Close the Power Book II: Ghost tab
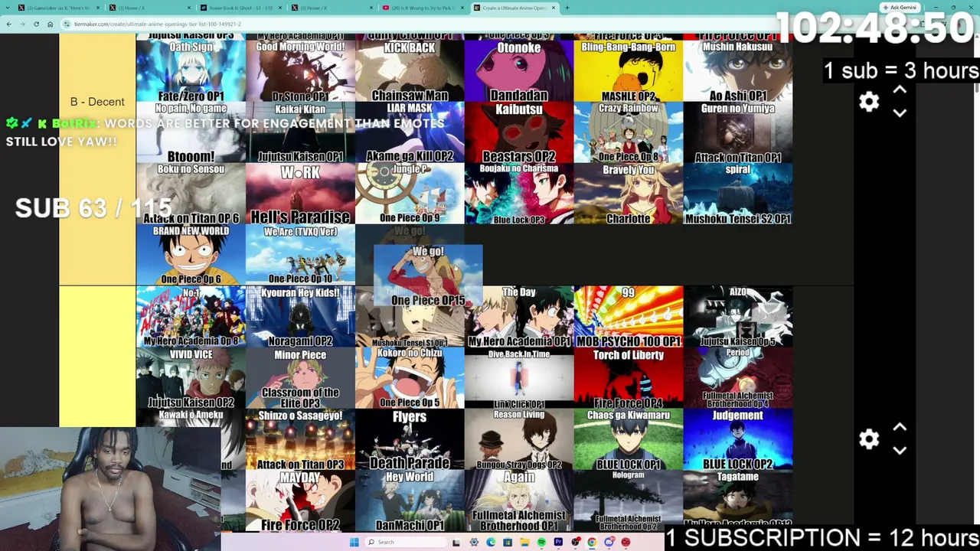The image size is (980, 551). coord(280,8)
